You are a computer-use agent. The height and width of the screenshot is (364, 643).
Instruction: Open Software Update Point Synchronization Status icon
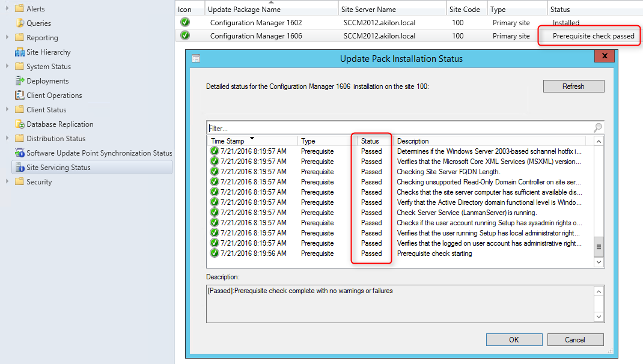pos(19,153)
